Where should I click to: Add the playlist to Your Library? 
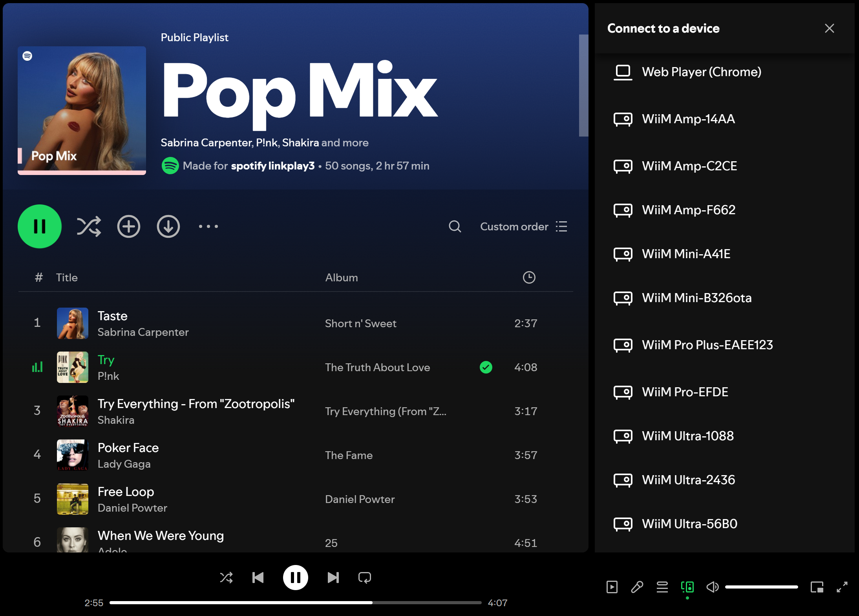(129, 226)
